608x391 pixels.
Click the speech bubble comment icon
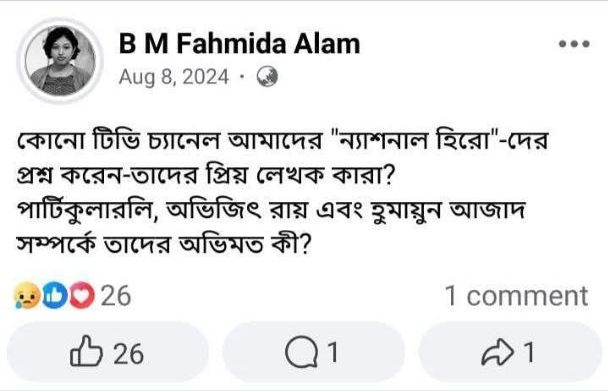click(x=301, y=352)
